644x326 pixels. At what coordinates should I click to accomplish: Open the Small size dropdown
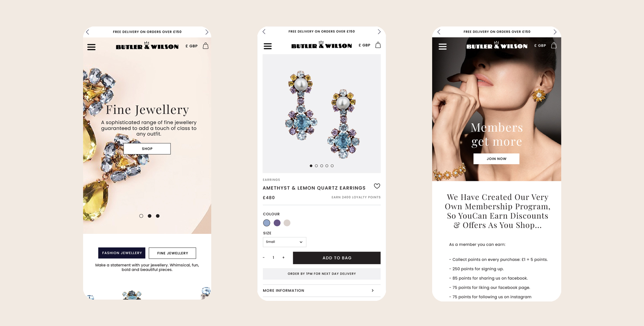(284, 242)
